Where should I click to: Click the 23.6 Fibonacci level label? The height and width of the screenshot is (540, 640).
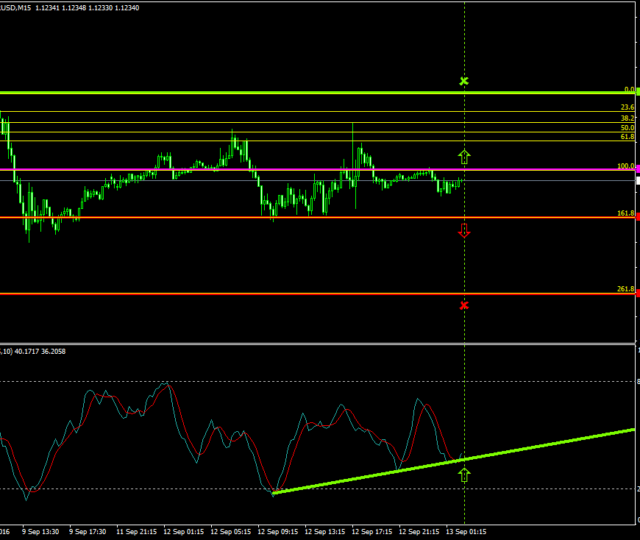click(x=627, y=107)
